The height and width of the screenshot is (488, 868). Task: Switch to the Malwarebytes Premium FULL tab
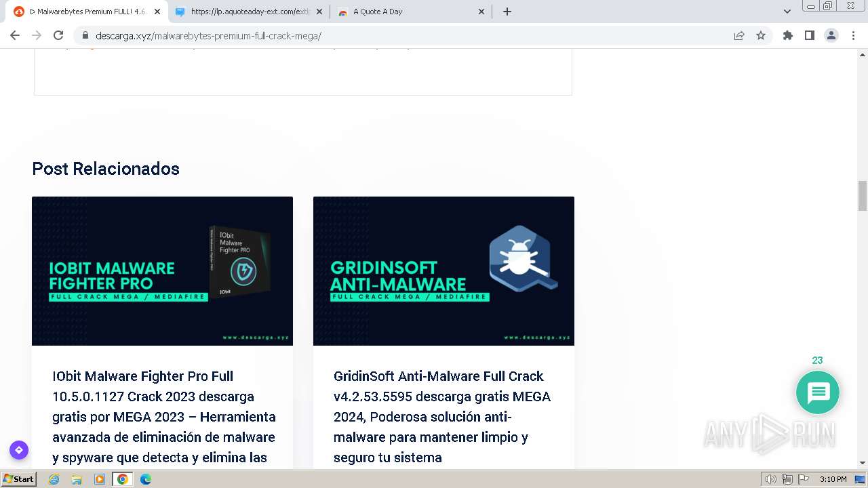pyautogui.click(x=87, y=12)
